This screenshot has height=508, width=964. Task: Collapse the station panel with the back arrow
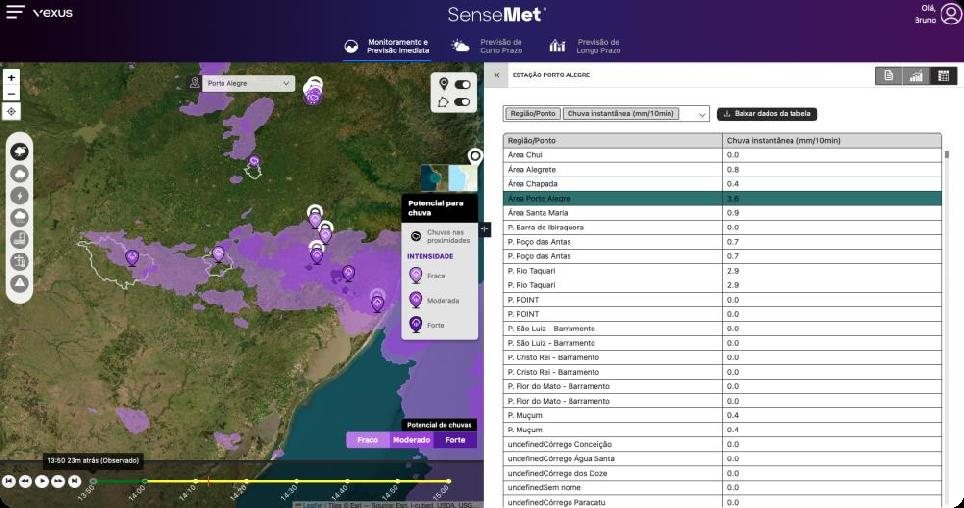497,75
